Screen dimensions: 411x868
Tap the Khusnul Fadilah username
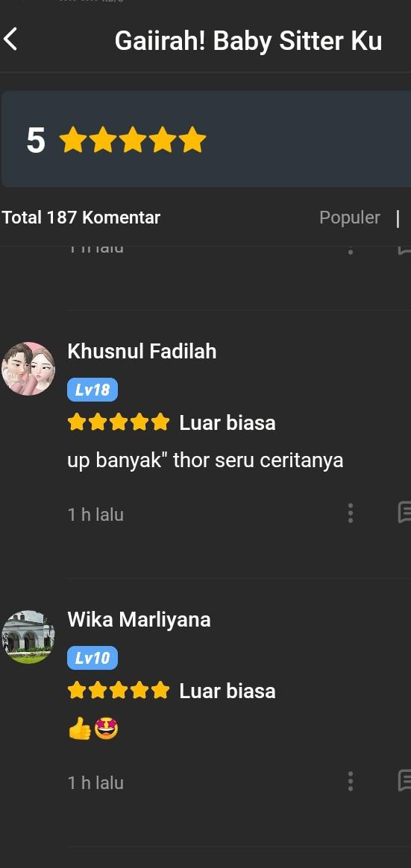(x=142, y=351)
